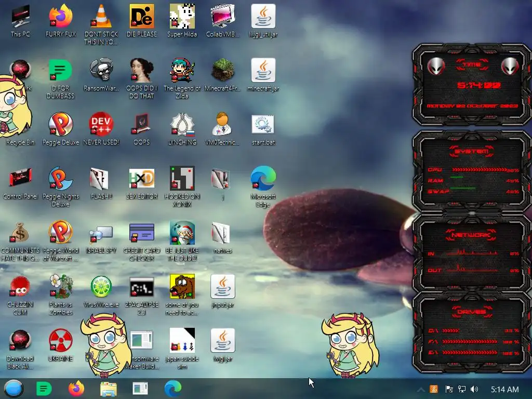Image resolution: width=532 pixels, height=399 pixels.
Task: Select SEX EDITOR HxD icon
Action: click(141, 183)
